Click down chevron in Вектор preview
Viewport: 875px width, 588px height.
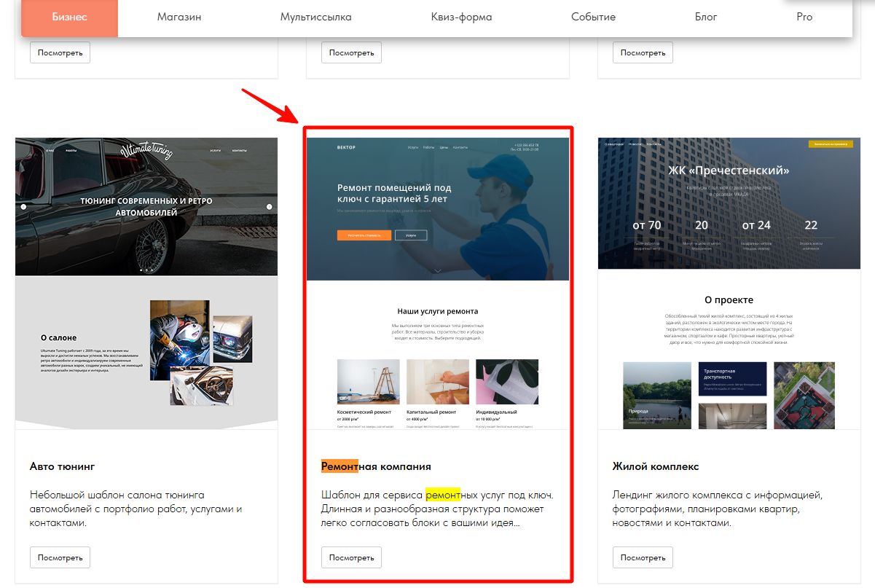point(437,270)
